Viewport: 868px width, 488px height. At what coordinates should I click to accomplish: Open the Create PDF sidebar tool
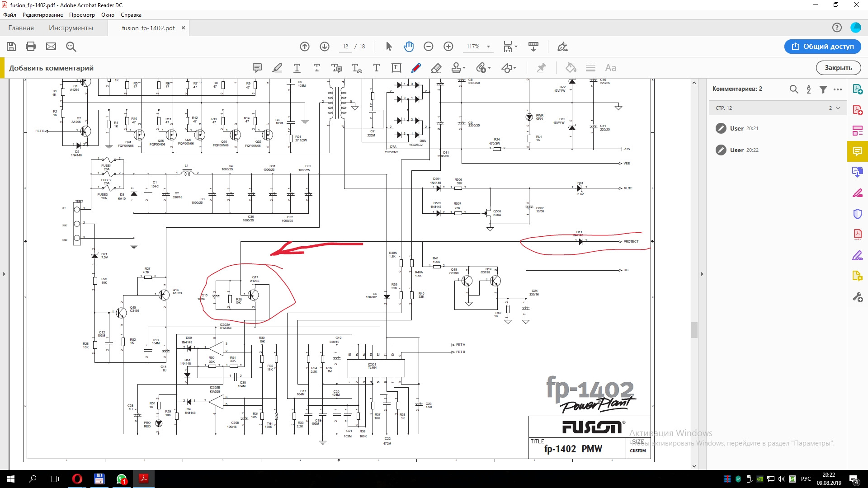click(x=858, y=110)
